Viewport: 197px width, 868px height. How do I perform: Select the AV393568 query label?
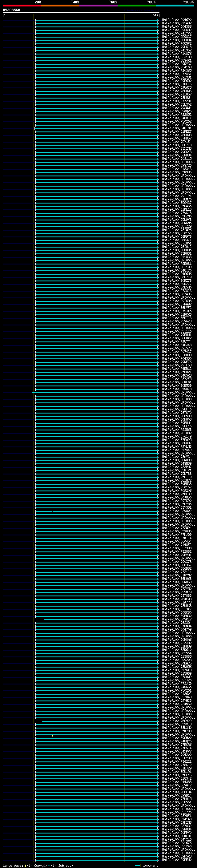pyautogui.click(x=11, y=10)
